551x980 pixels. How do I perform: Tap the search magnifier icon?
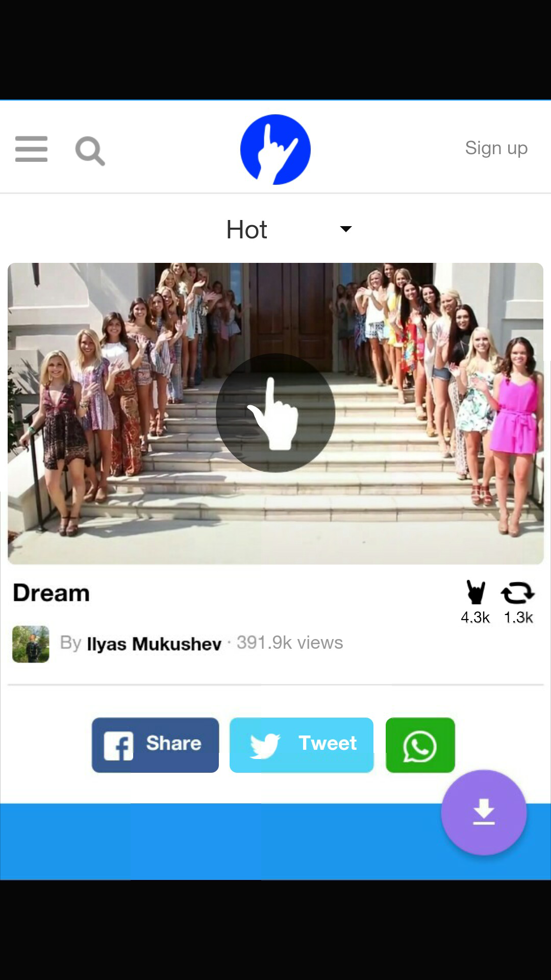coord(90,151)
